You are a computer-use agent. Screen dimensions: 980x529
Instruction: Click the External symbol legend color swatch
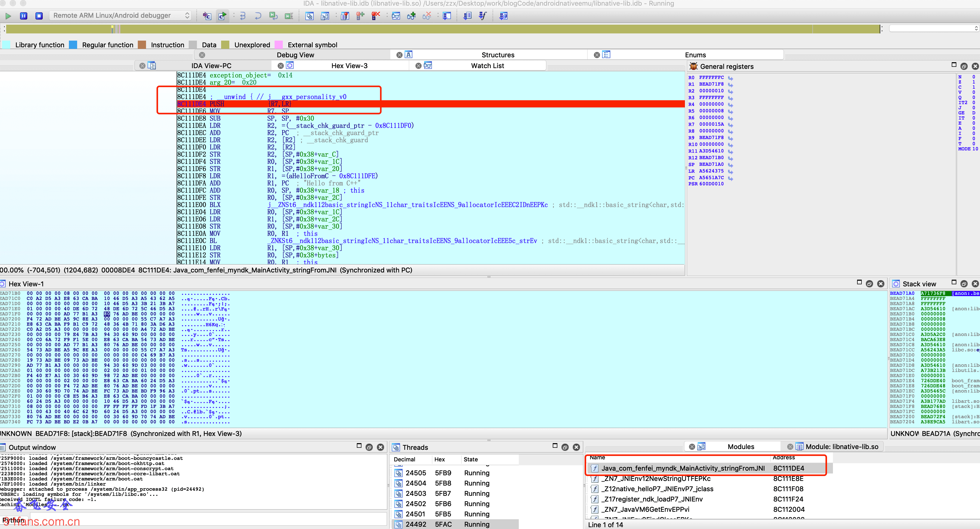coord(278,45)
